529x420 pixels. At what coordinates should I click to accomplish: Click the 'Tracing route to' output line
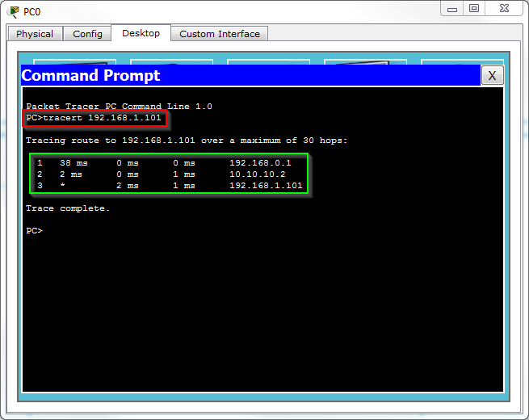click(x=186, y=141)
